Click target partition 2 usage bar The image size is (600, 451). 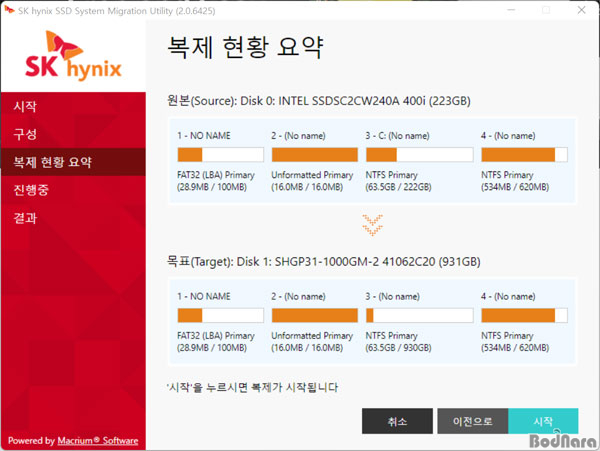[x=315, y=315]
